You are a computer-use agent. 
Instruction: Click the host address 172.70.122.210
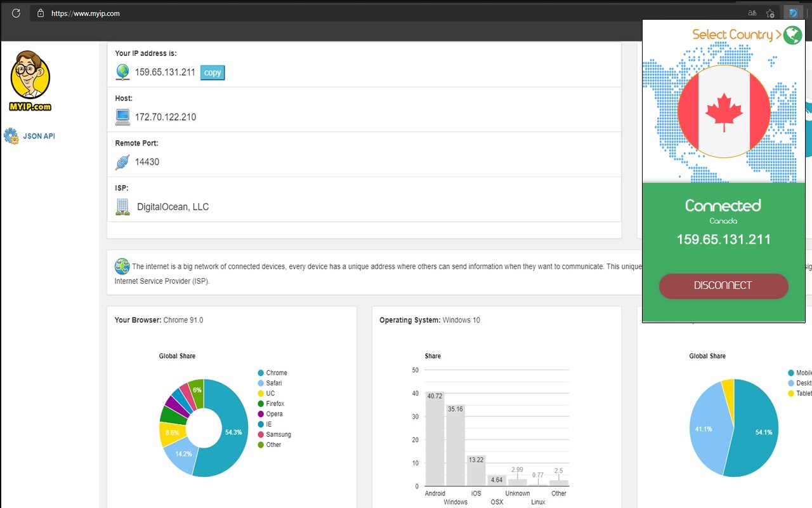click(166, 117)
